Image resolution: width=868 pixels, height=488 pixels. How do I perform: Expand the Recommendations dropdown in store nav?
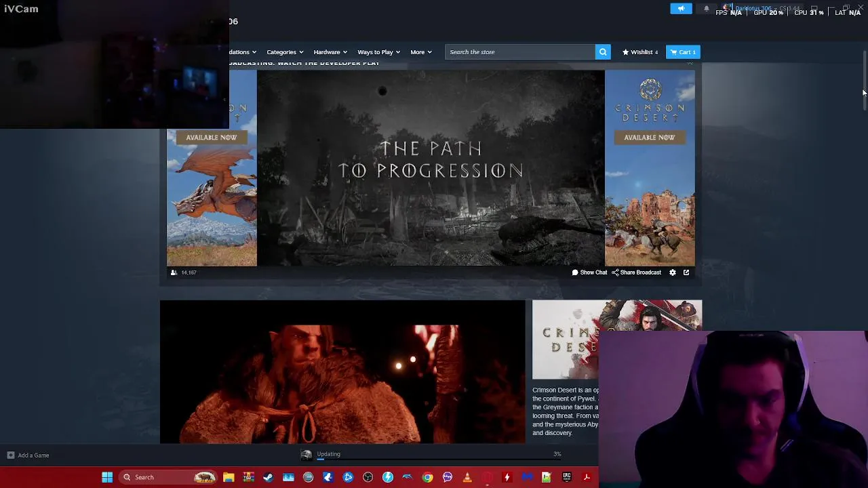243,52
